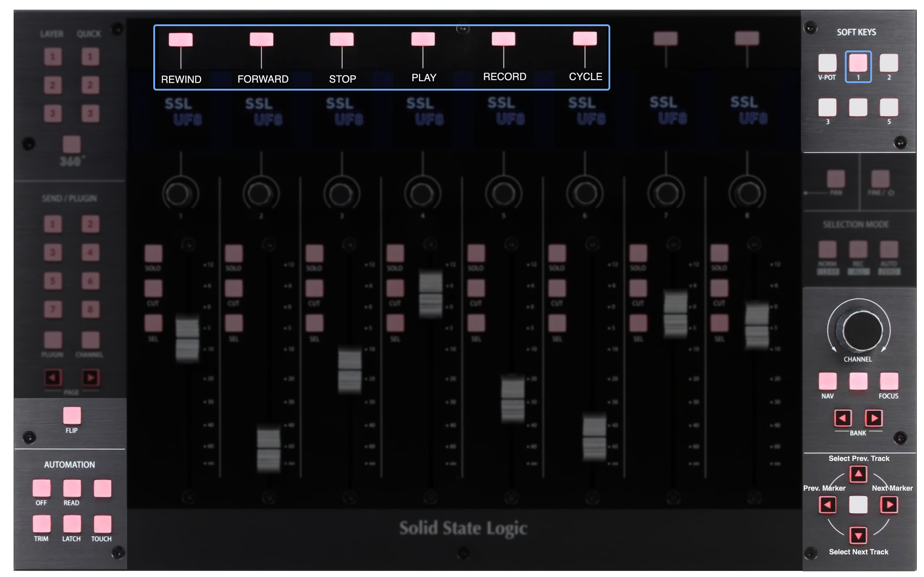Click the Prev. Marker left arrow
Image resolution: width=924 pixels, height=577 pixels.
pyautogui.click(x=827, y=505)
